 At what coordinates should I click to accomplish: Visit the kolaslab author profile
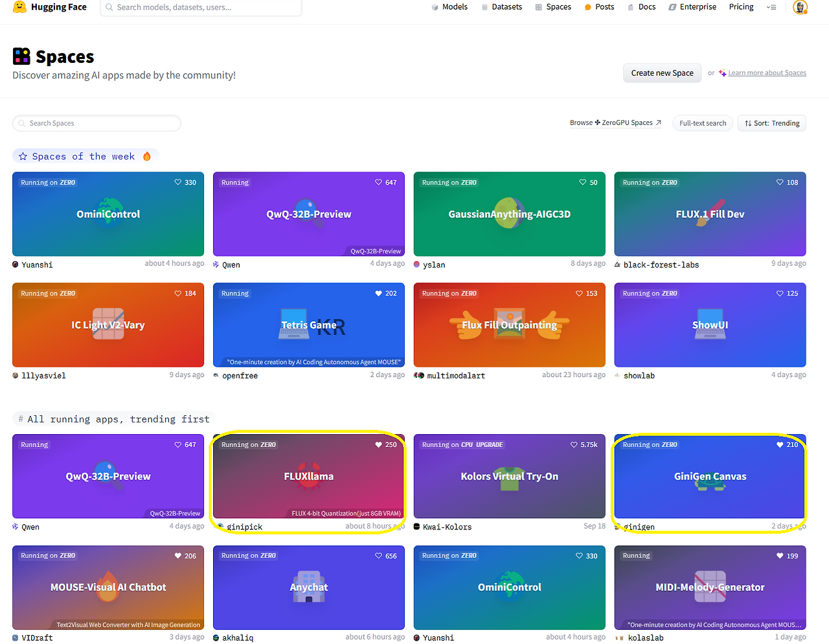point(646,638)
